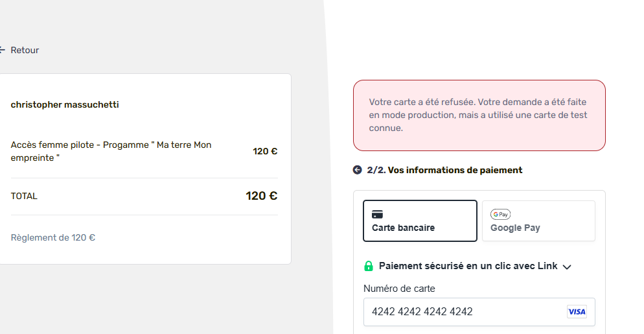Click the G Pay logo badge
This screenshot has height=334, width=644.
click(500, 214)
